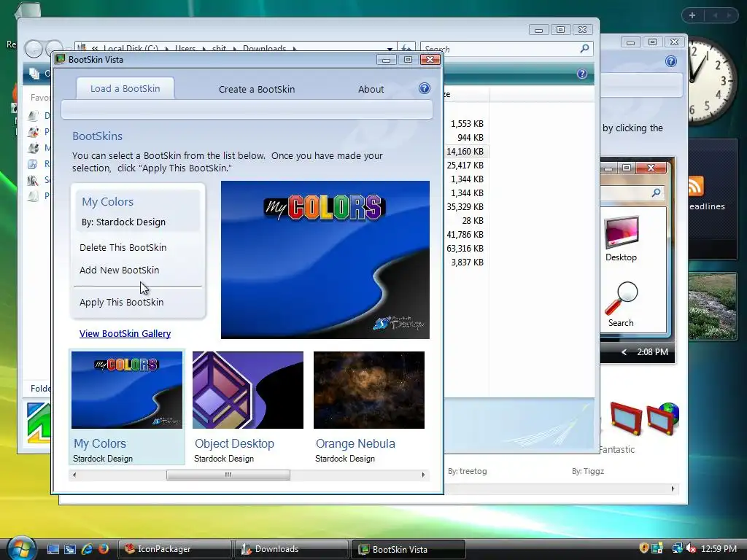Click the large My Colors preview image
Screen dimensions: 747x560
pyautogui.click(x=325, y=260)
